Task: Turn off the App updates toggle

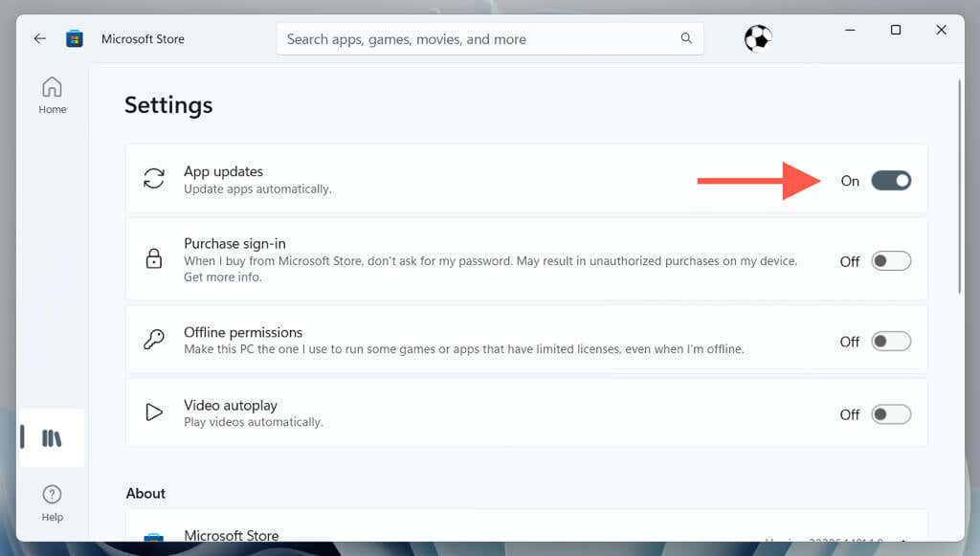Action: (891, 181)
